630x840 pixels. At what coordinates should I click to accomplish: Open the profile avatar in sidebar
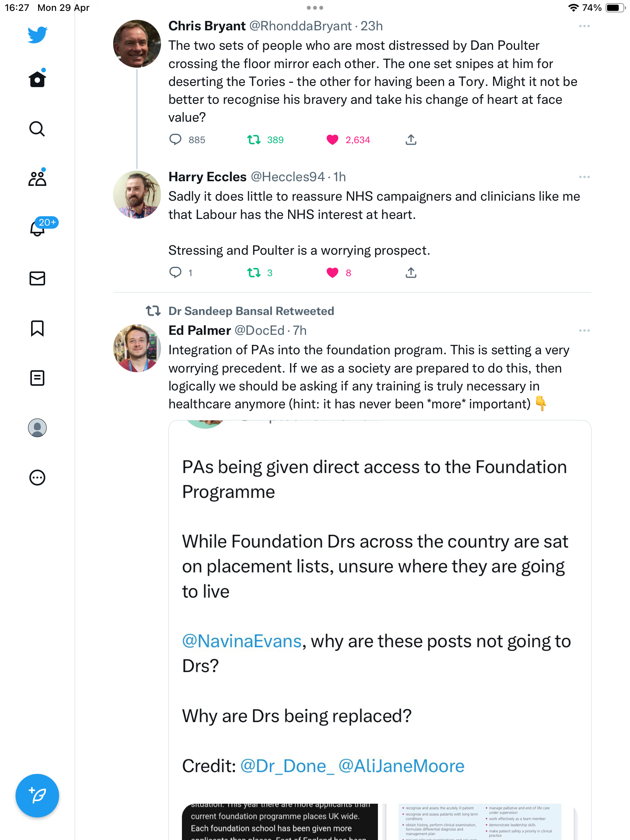(x=37, y=428)
